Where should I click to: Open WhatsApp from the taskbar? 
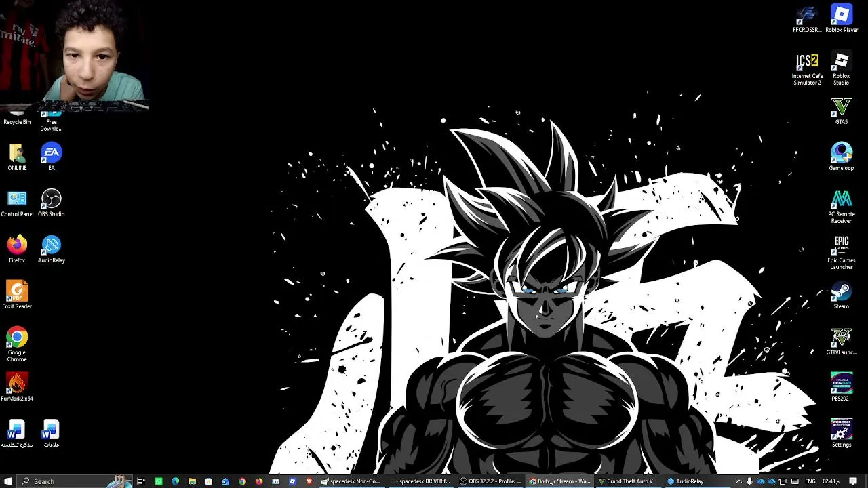click(158, 481)
